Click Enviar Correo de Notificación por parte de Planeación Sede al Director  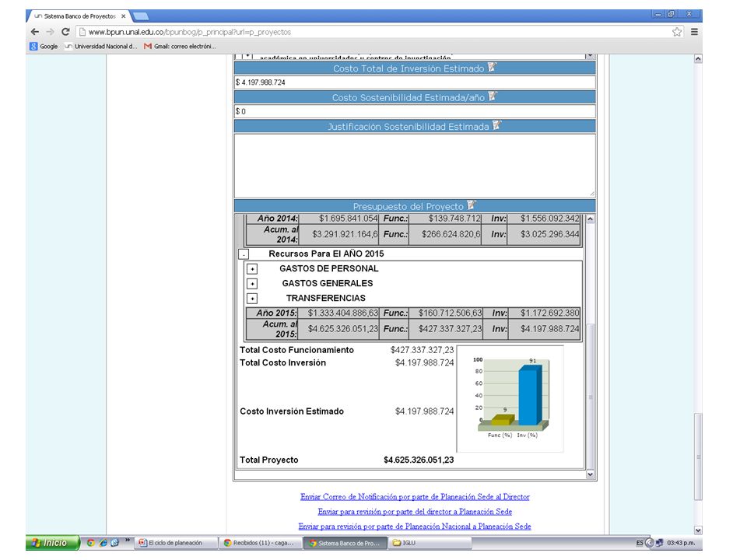point(415,497)
